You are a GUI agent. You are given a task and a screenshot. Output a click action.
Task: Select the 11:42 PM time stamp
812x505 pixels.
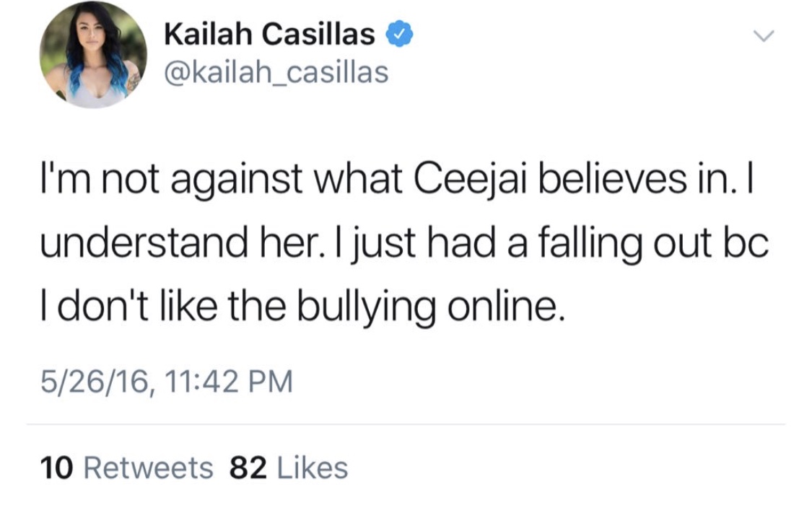[x=229, y=382]
